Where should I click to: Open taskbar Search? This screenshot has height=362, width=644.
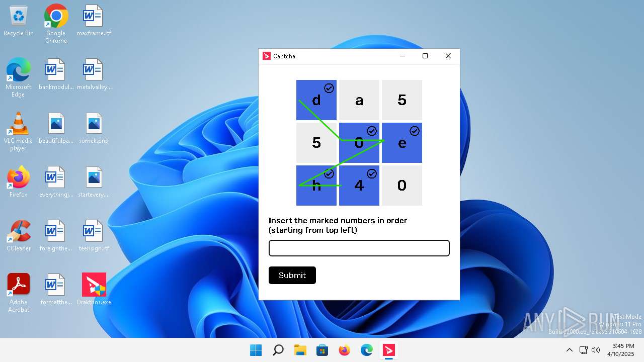tap(278, 350)
